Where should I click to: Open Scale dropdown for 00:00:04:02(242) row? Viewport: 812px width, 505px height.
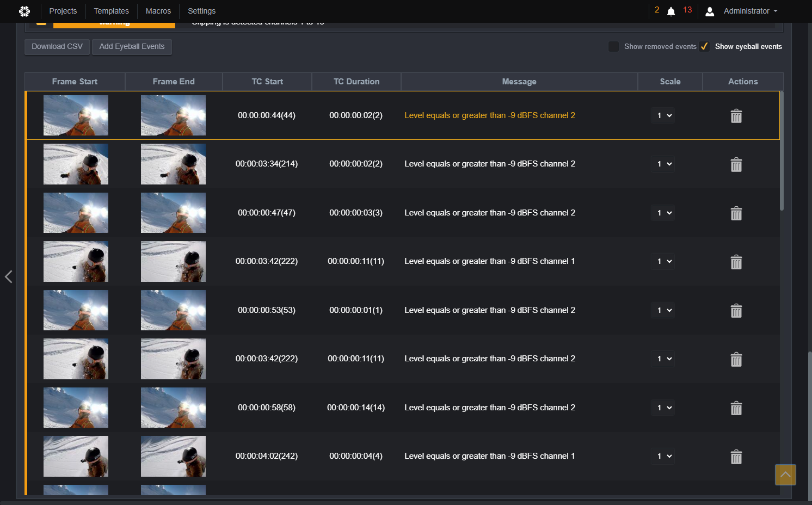click(x=663, y=456)
